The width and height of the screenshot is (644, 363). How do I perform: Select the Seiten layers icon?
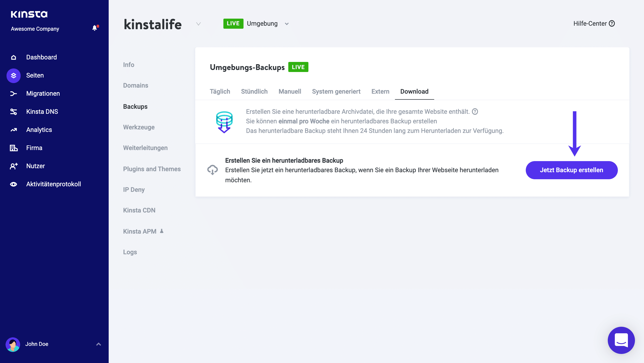click(13, 75)
